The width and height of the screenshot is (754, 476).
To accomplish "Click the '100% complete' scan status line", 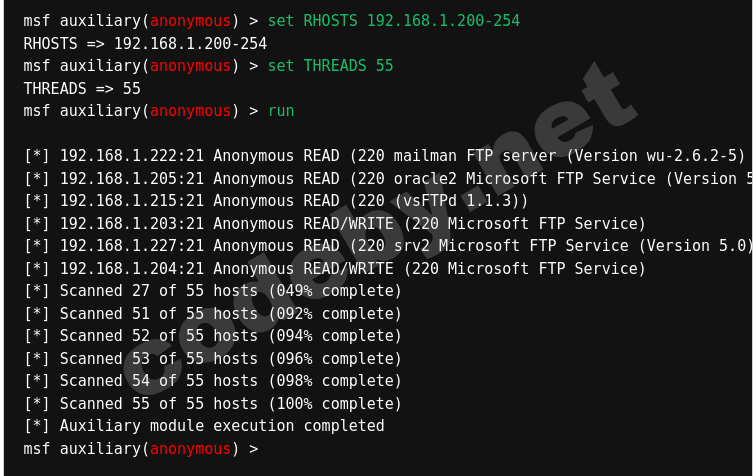I will [334, 404].
